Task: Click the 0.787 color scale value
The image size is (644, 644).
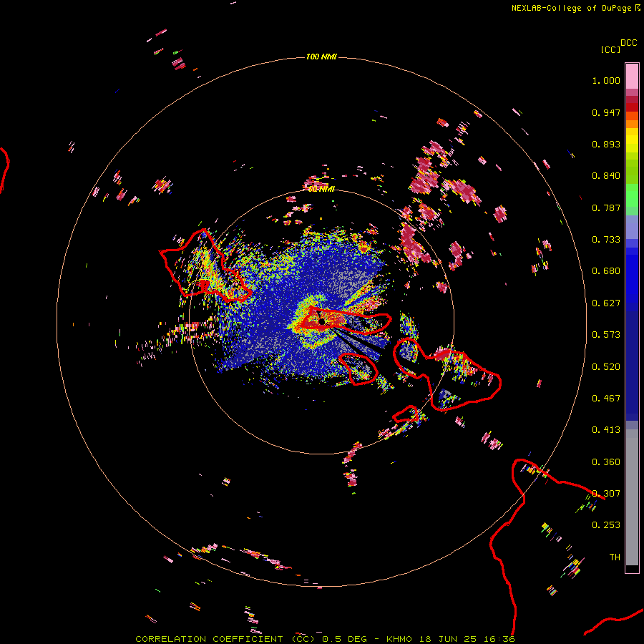Action: coord(606,208)
